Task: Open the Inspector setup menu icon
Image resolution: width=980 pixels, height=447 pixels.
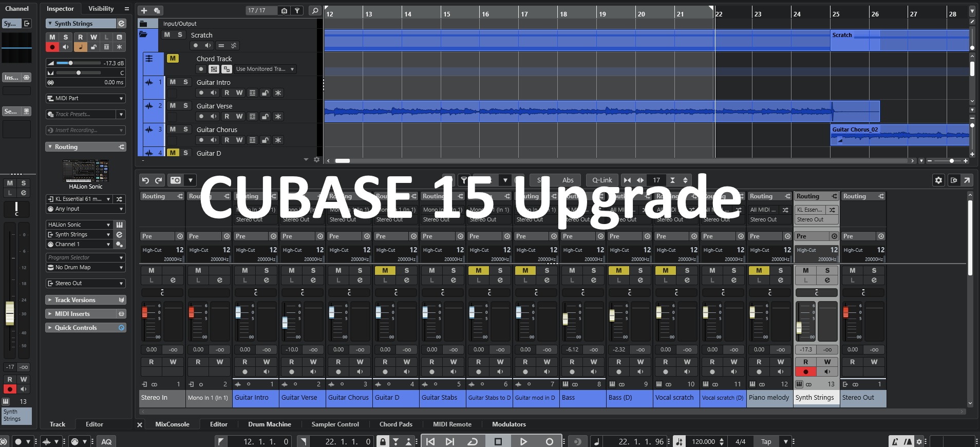Action: (126, 9)
